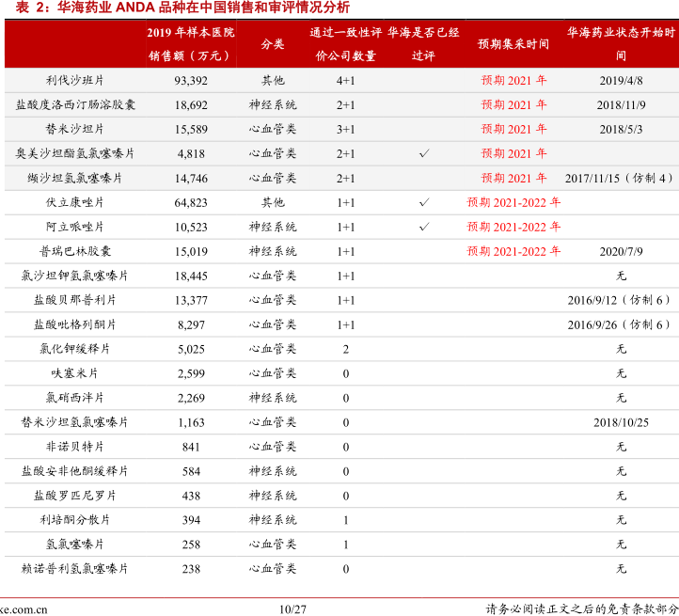Image resolution: width=679 pixels, height=616 pixels.
Task: Click the page number 10/27
Action: (x=293, y=608)
